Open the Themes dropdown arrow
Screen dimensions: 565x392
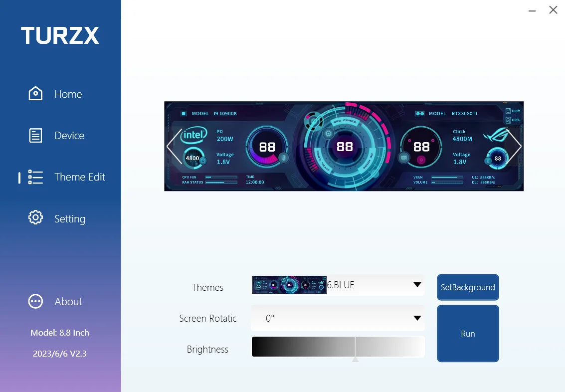coord(417,285)
